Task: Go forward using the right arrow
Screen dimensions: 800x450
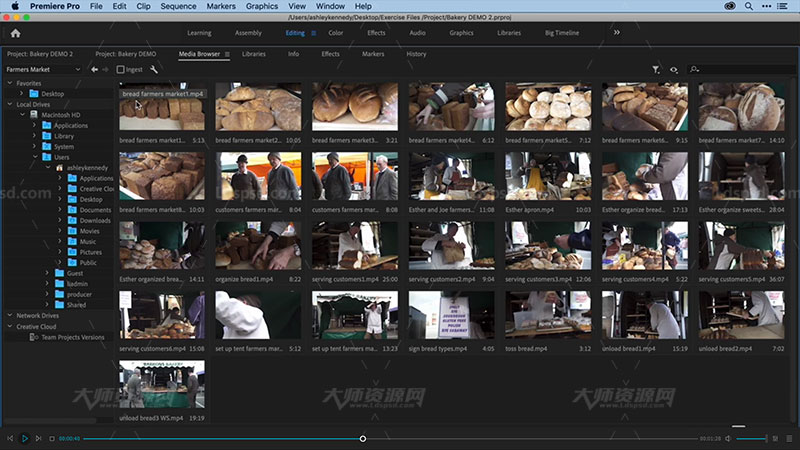Action: pos(105,69)
